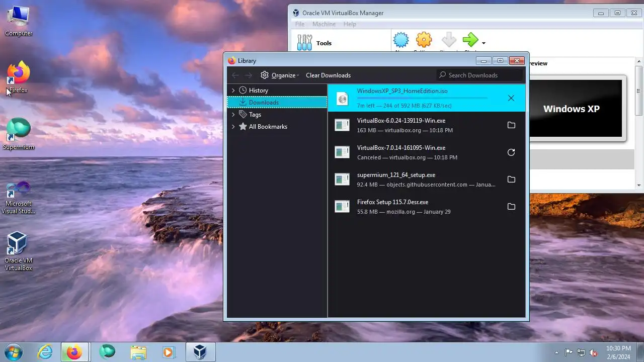Open the Supermium desktop shortcut
Viewport: 644px width, 362px height.
pyautogui.click(x=19, y=134)
